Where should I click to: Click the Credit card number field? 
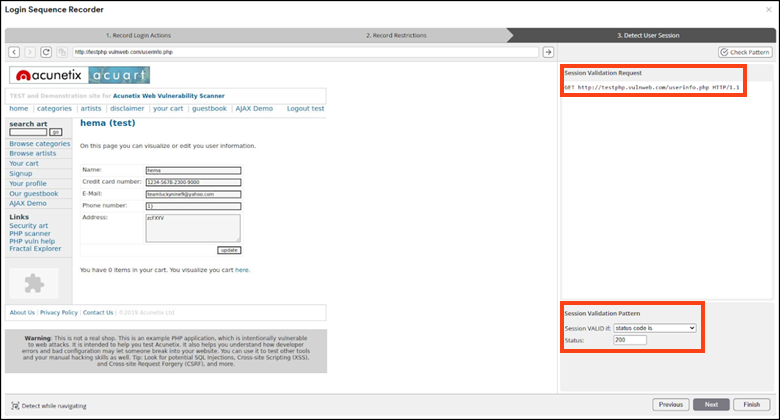[193, 182]
